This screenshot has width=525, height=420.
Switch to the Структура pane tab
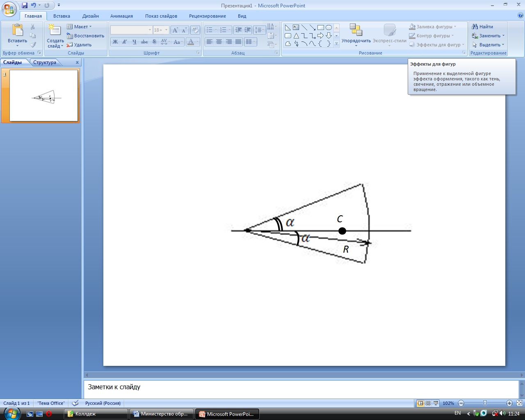(45, 62)
